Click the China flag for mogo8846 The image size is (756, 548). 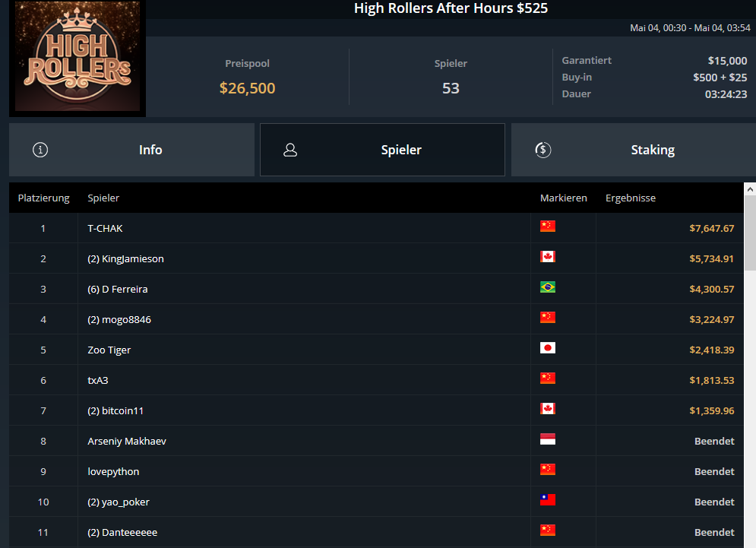pyautogui.click(x=548, y=318)
